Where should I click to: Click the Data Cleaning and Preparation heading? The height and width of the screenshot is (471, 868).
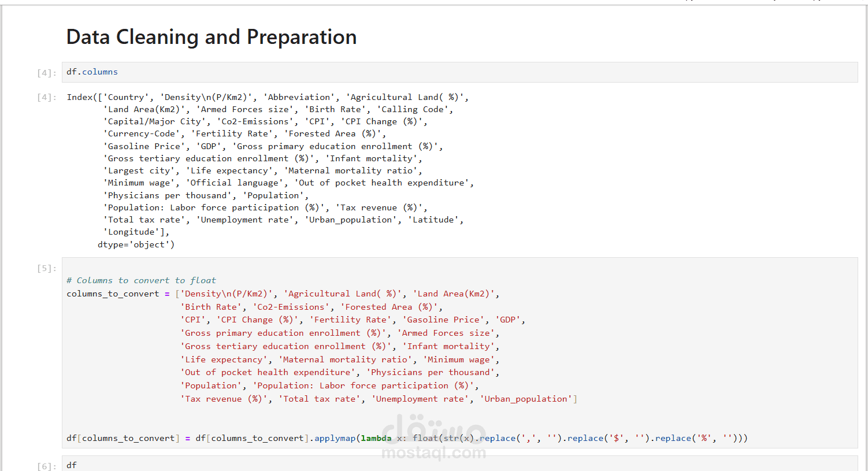pos(212,37)
